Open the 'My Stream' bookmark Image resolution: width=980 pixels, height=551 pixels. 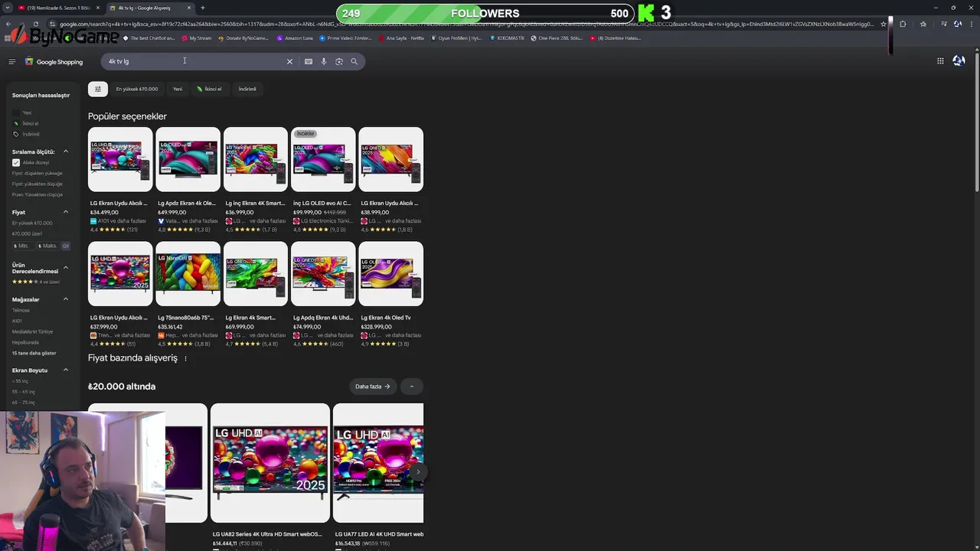click(196, 37)
